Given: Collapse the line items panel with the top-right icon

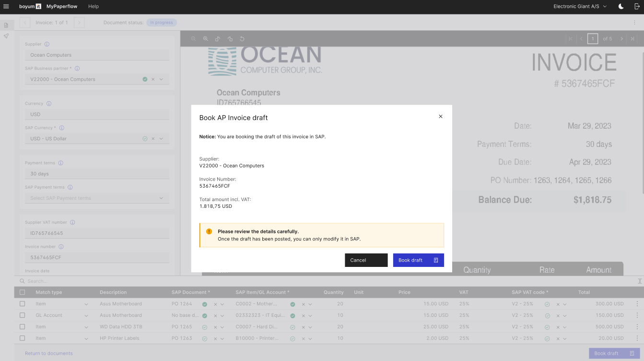Looking at the screenshot, I should [x=640, y=281].
